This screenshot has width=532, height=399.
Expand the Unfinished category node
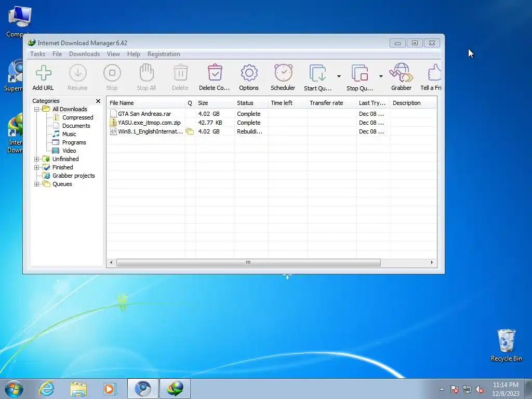pyautogui.click(x=37, y=159)
